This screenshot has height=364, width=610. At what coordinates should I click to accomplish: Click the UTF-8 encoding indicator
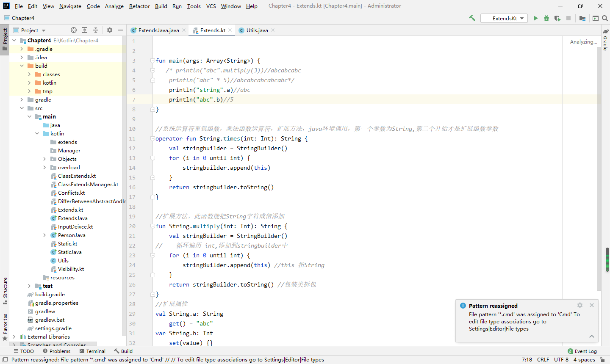pyautogui.click(x=561, y=360)
